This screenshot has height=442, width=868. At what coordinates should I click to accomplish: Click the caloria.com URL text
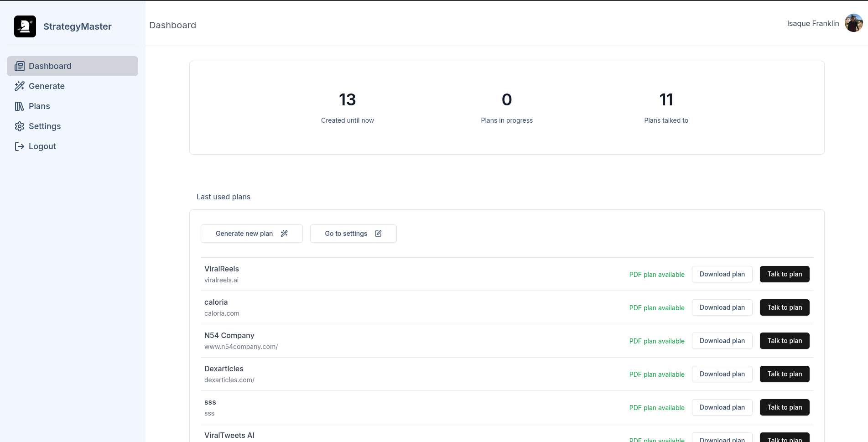pos(222,313)
